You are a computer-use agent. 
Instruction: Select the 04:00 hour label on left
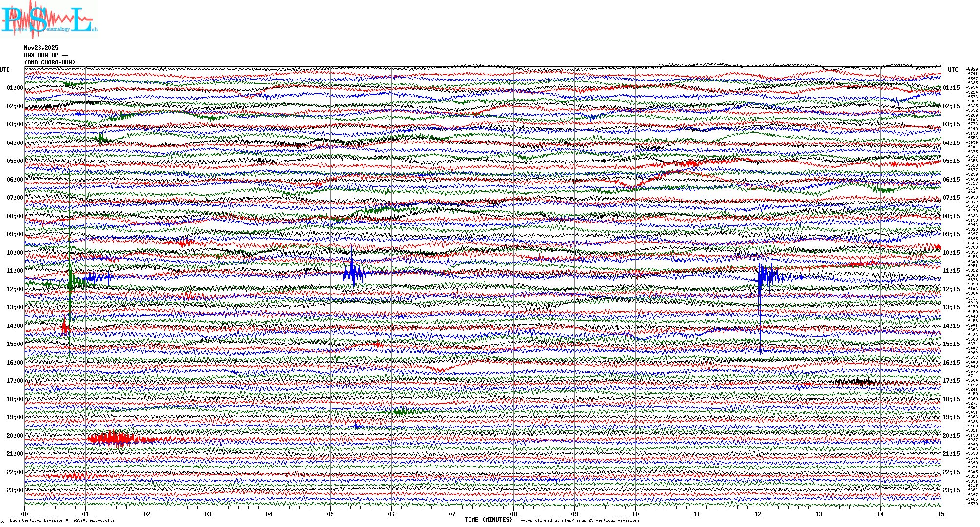(15, 143)
